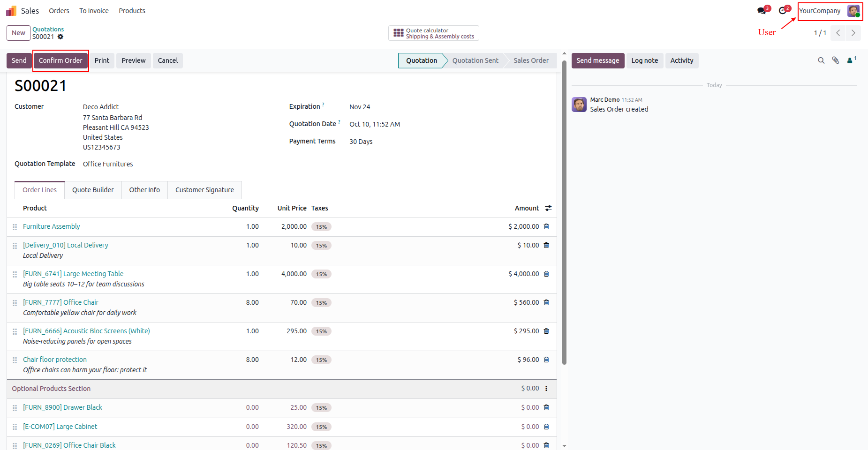868x450 pixels.
Task: Click the Expiration help question mark
Action: click(323, 105)
